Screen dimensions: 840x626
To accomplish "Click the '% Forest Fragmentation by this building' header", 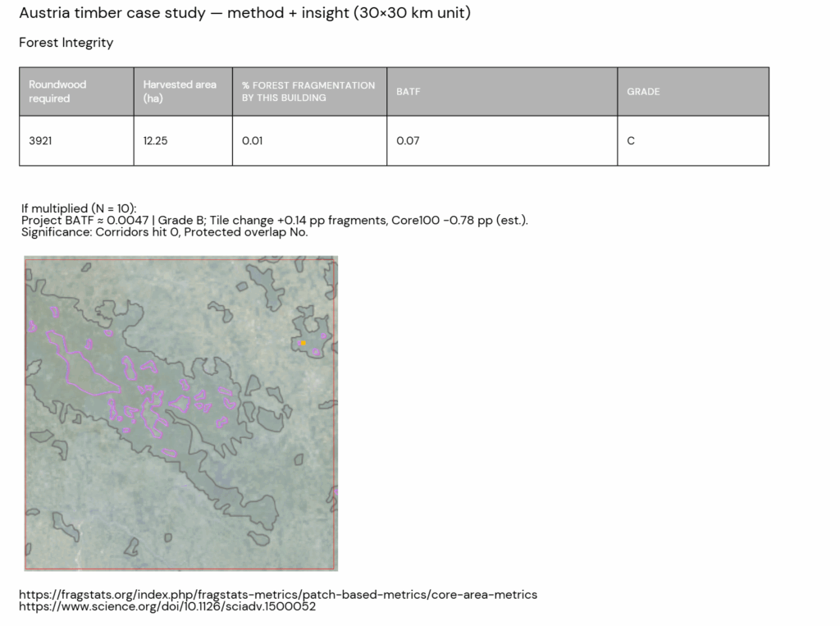I will point(308,91).
